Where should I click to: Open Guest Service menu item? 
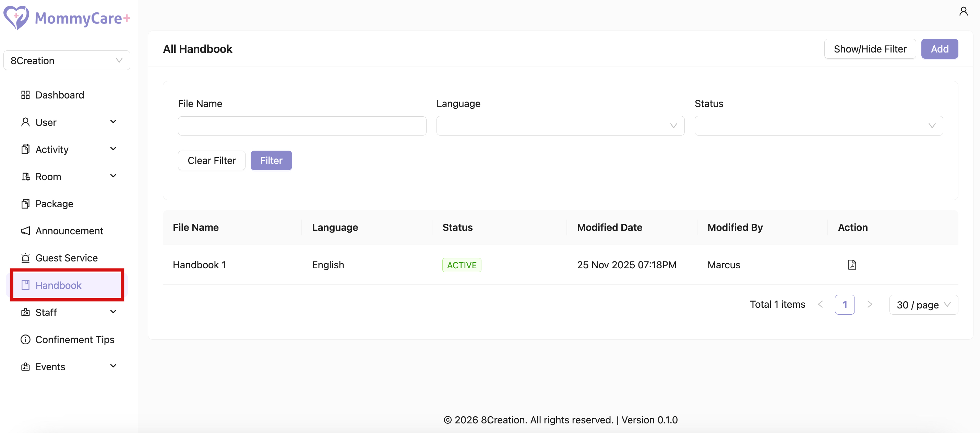(x=66, y=258)
